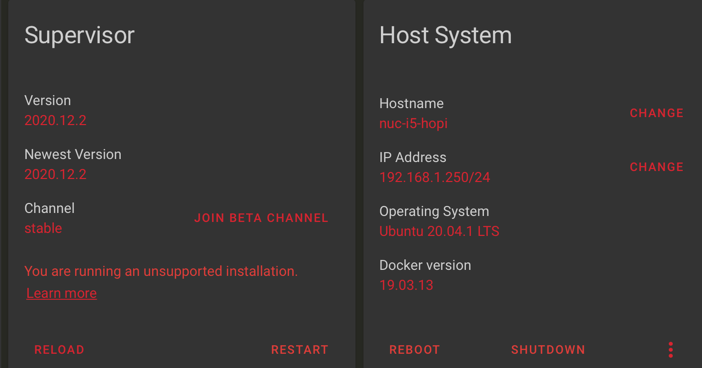Click the Docker version 19.03.13 value
This screenshot has height=368, width=702.
[406, 285]
